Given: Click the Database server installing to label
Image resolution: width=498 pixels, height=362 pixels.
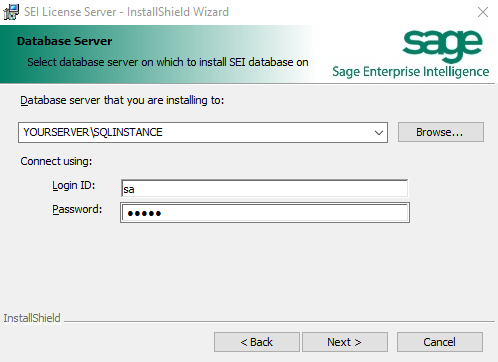Looking at the screenshot, I should coord(122,100).
